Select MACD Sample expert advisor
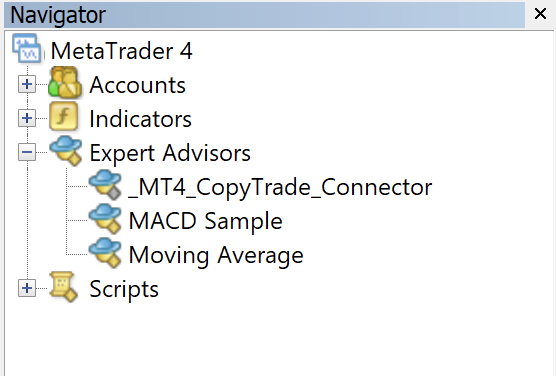Image resolution: width=556 pixels, height=376 pixels. click(x=205, y=221)
